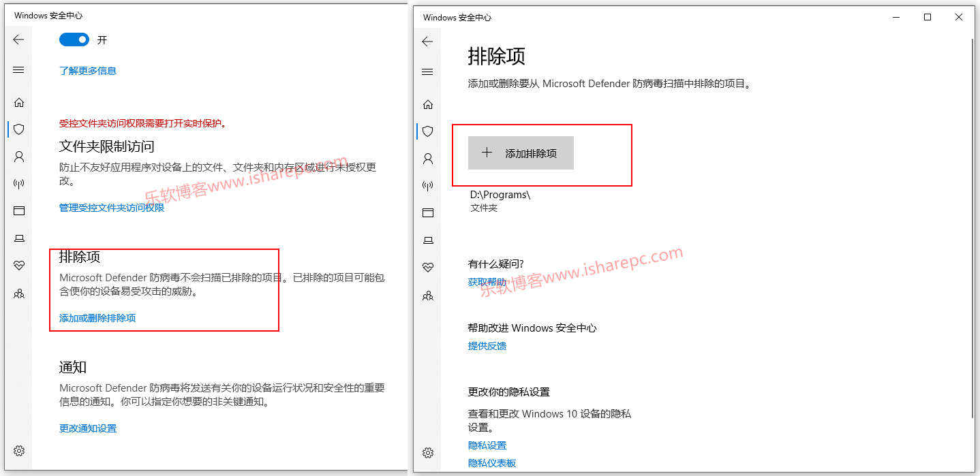The width and height of the screenshot is (980, 476).
Task: Click the right window vertical scrollbar
Action: (973, 228)
